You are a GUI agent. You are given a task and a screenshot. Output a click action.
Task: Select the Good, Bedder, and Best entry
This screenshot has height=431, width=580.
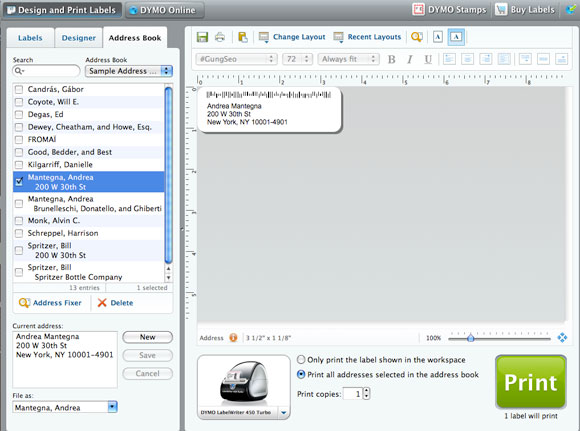tap(88, 152)
